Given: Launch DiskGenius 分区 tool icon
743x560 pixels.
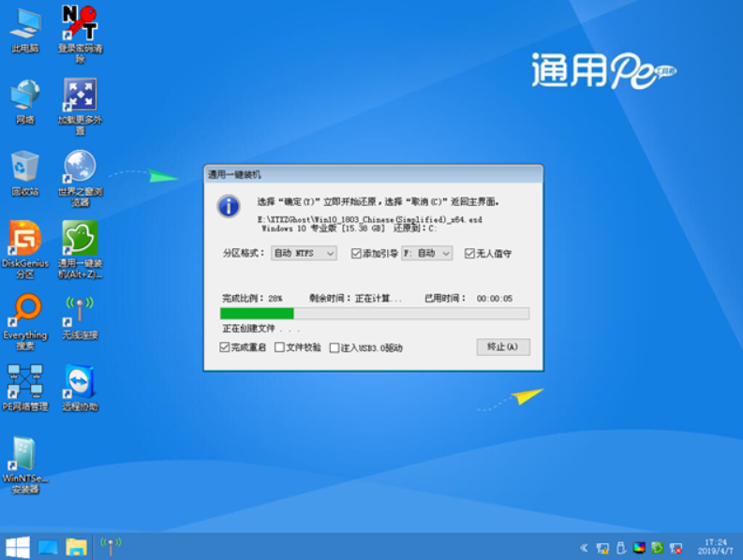Looking at the screenshot, I should 25,250.
